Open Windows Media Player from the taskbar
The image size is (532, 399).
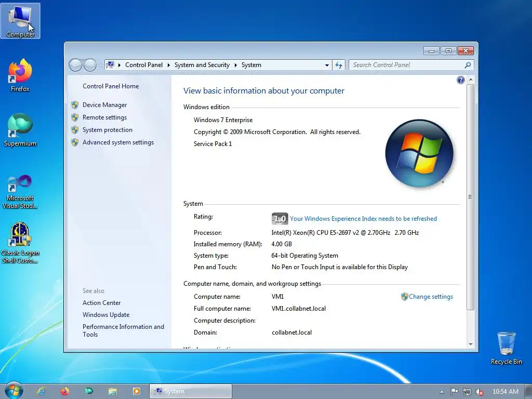[137, 391]
